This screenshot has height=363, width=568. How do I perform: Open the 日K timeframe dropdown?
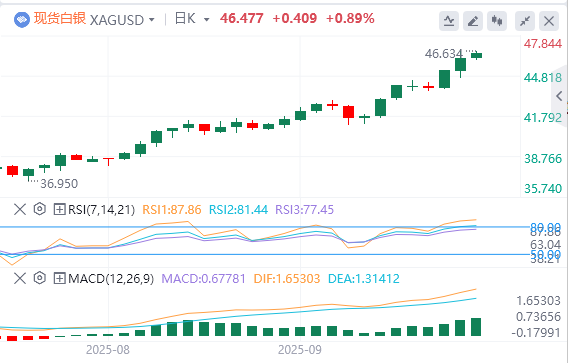(192, 19)
